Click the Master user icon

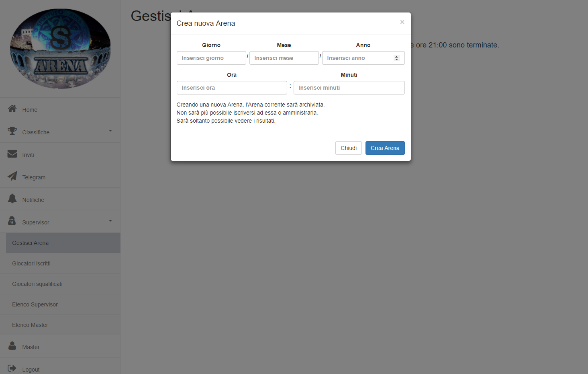pyautogui.click(x=12, y=346)
